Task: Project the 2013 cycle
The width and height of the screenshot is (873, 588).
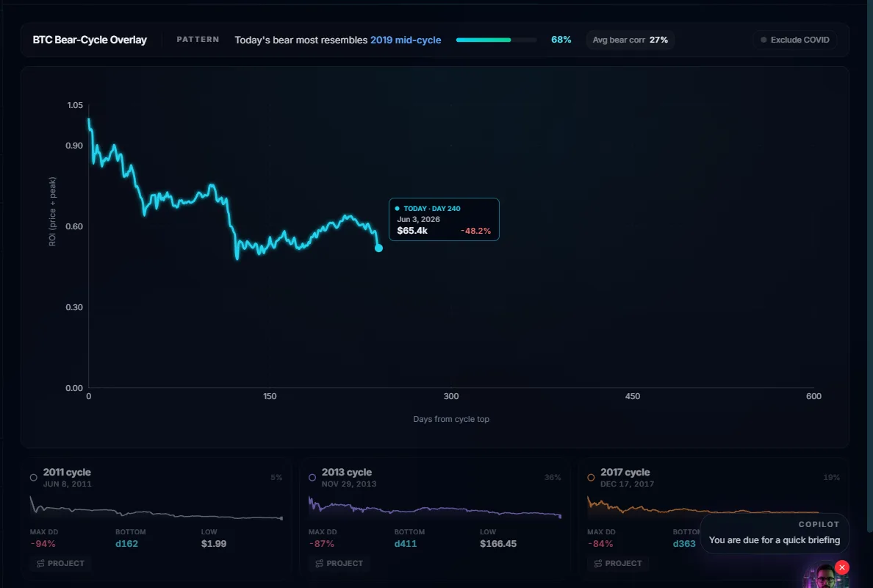Action: [339, 564]
